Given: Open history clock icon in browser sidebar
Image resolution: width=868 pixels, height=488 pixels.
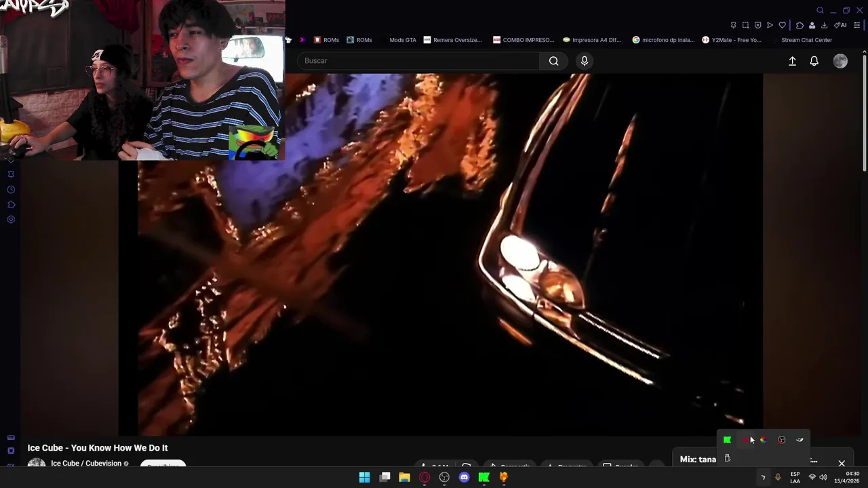Looking at the screenshot, I should (x=11, y=190).
